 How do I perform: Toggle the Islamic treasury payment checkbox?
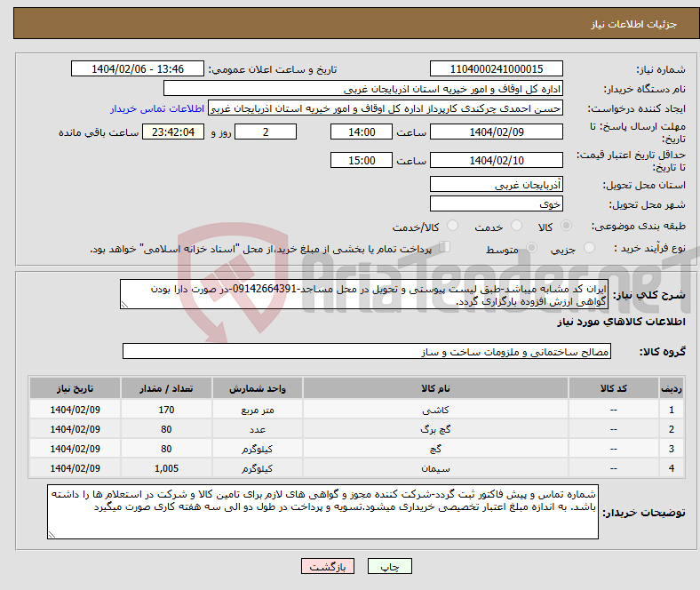[x=445, y=246]
